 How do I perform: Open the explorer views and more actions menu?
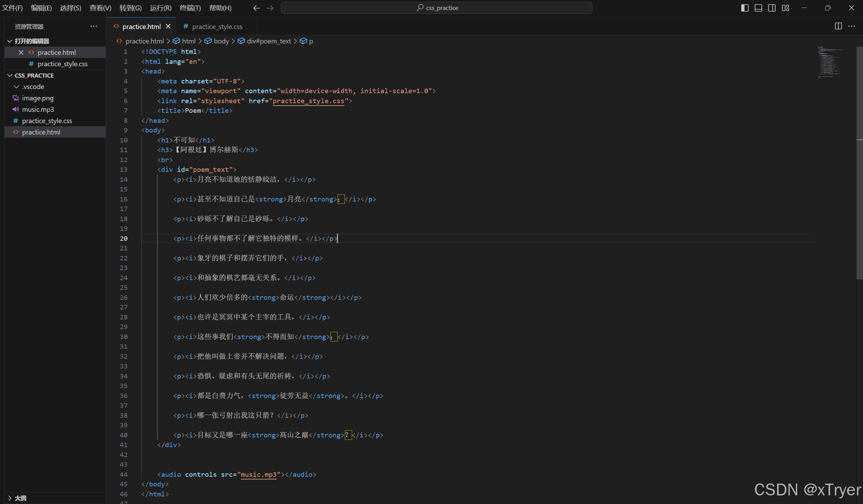click(94, 26)
